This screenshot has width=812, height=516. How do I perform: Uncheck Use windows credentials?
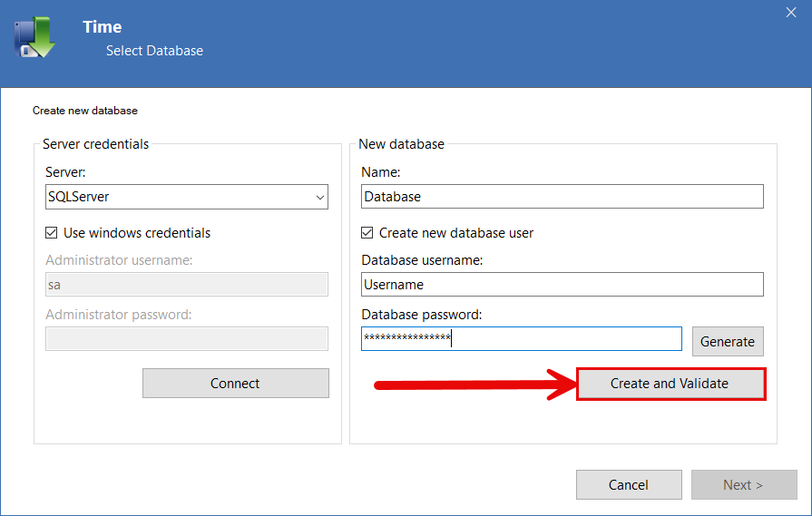point(52,233)
